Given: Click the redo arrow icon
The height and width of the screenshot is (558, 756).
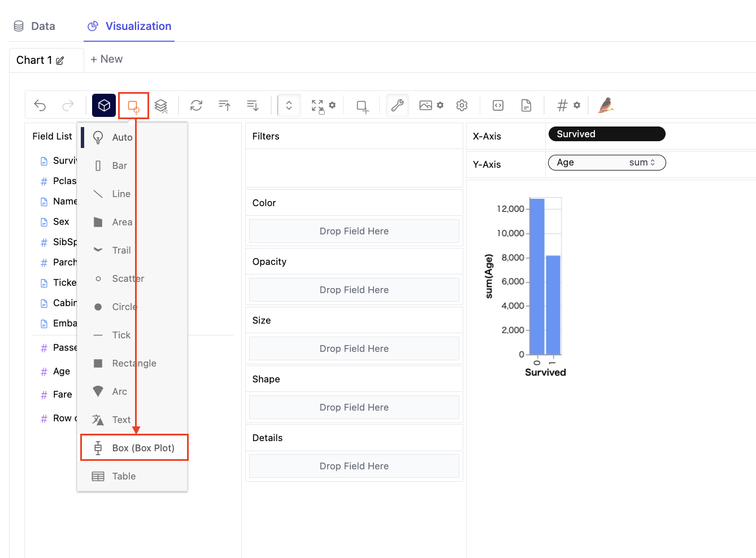Looking at the screenshot, I should coord(68,106).
